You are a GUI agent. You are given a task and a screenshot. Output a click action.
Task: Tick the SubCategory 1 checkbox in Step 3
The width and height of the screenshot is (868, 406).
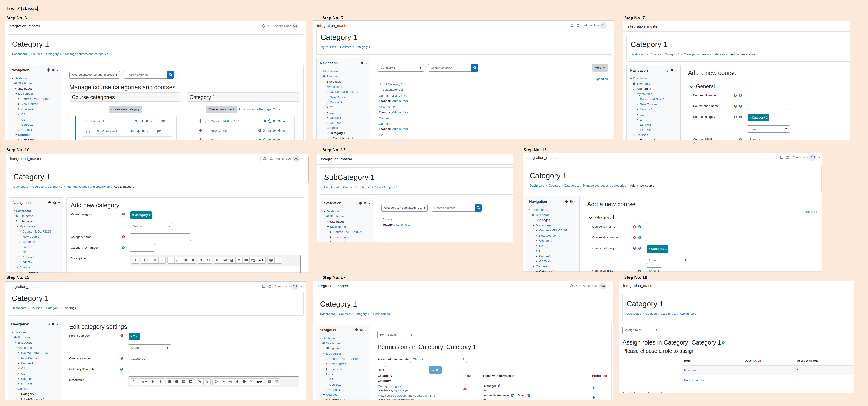[x=88, y=131]
